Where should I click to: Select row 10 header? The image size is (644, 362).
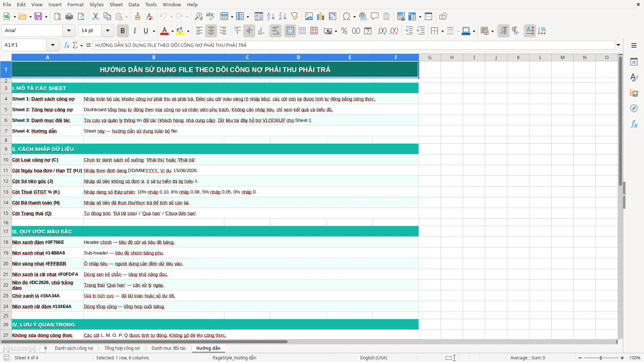[x=6, y=160]
